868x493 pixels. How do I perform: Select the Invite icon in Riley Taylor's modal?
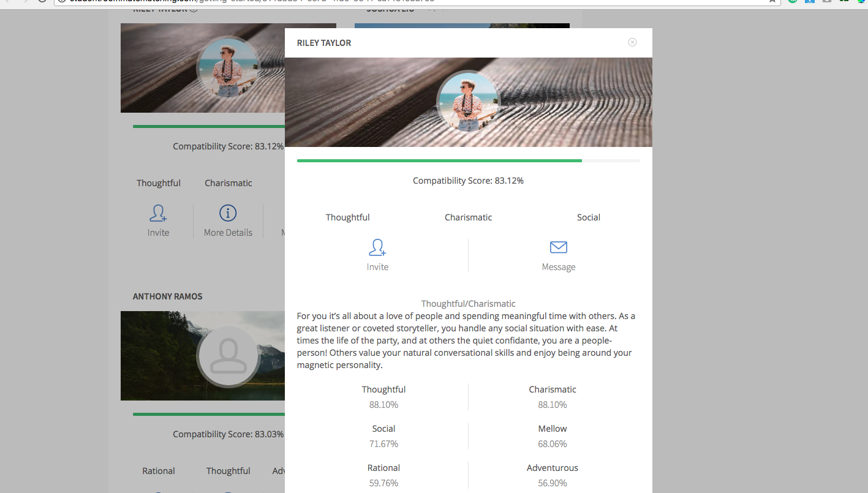(x=377, y=247)
